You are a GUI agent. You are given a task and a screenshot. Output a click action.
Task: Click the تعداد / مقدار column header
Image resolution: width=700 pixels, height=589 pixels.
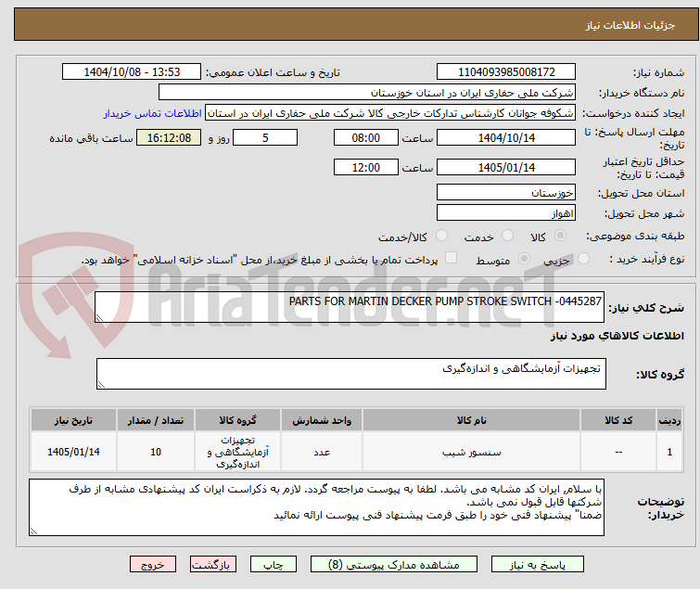[156, 420]
